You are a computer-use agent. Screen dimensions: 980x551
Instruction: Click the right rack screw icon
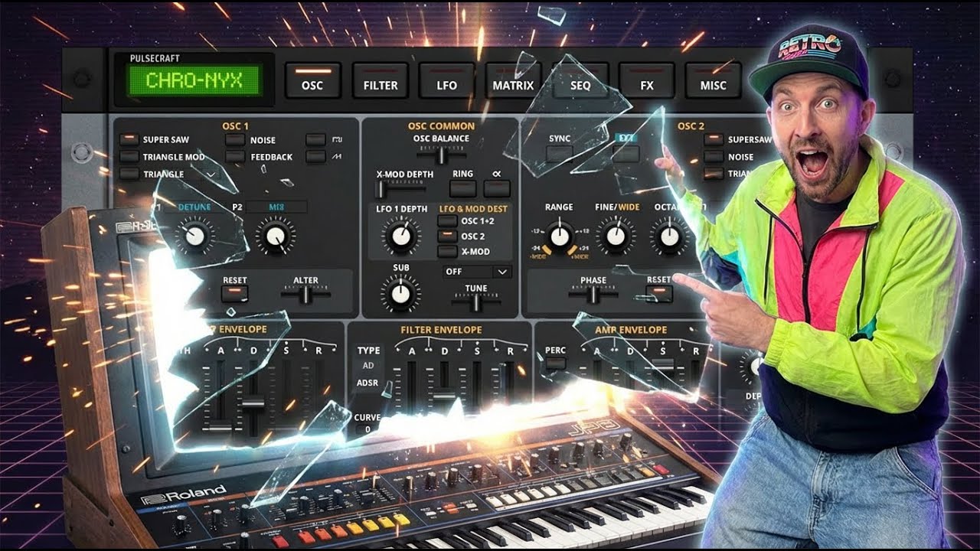893,79
